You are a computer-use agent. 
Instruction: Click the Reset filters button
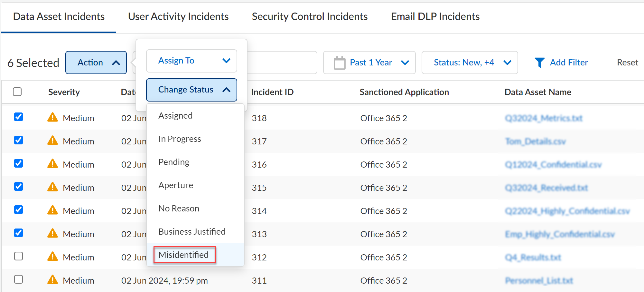627,63
